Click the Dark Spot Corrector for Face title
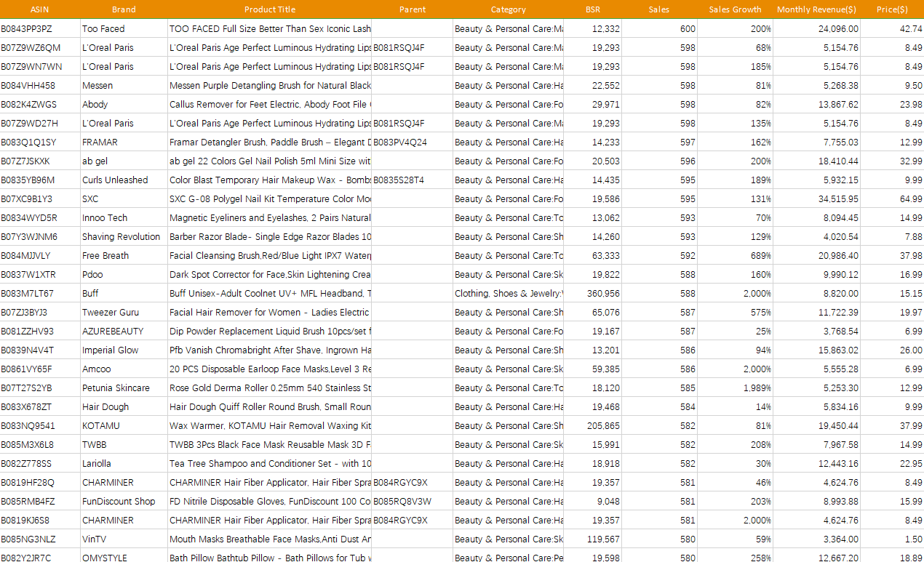Image resolution: width=924 pixels, height=562 pixels. (x=270, y=275)
